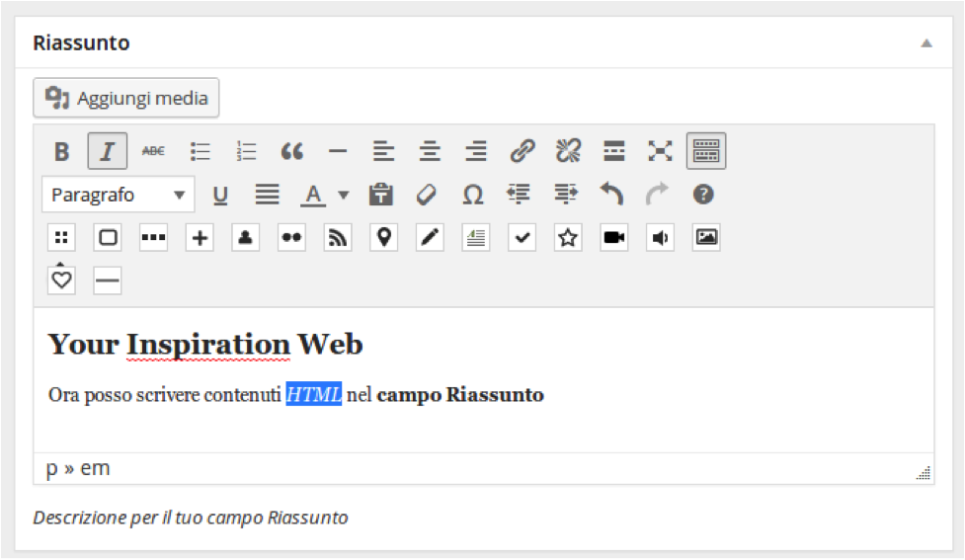
Task: Align text left
Action: click(x=383, y=151)
